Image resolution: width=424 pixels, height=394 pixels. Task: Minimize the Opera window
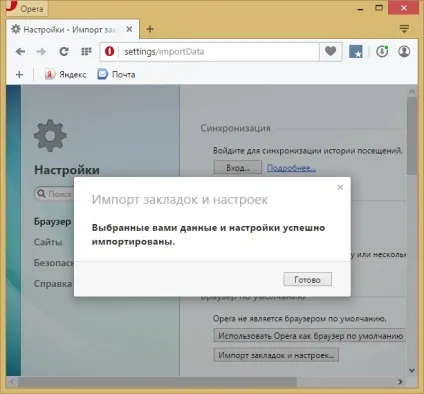tap(360, 8)
